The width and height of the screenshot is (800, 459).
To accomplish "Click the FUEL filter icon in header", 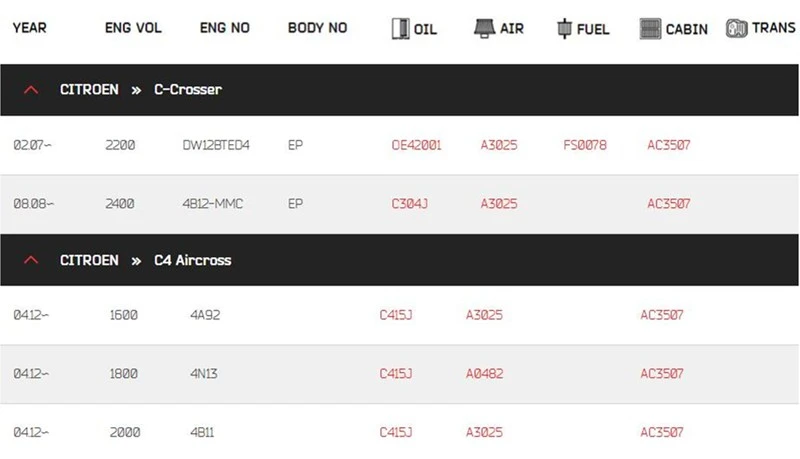I will pyautogui.click(x=564, y=29).
